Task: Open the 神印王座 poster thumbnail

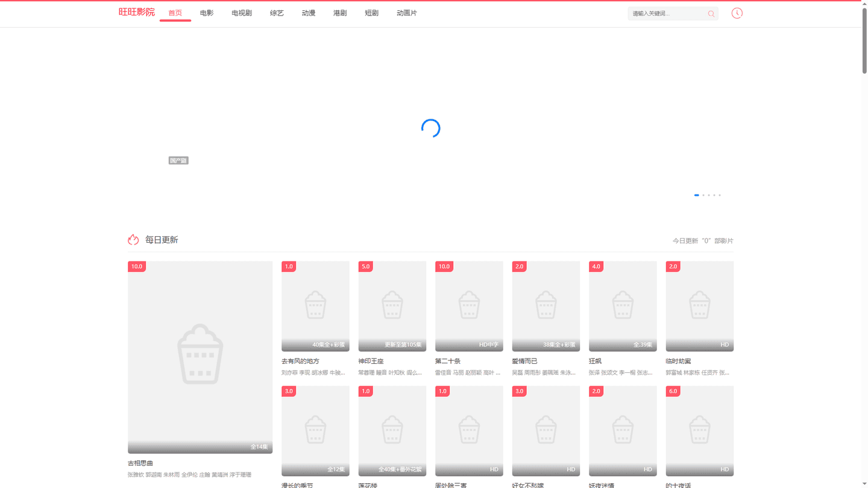Action: 392,306
